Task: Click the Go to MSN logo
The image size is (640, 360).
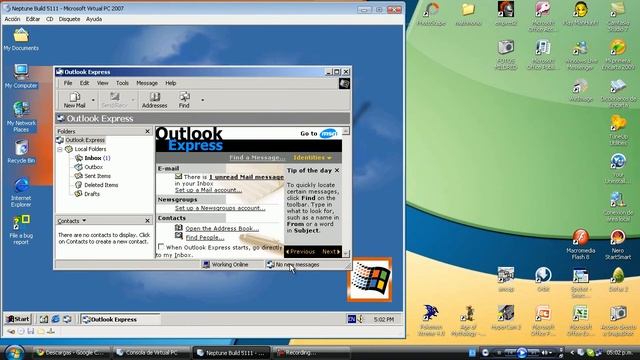Action: pyautogui.click(x=329, y=133)
